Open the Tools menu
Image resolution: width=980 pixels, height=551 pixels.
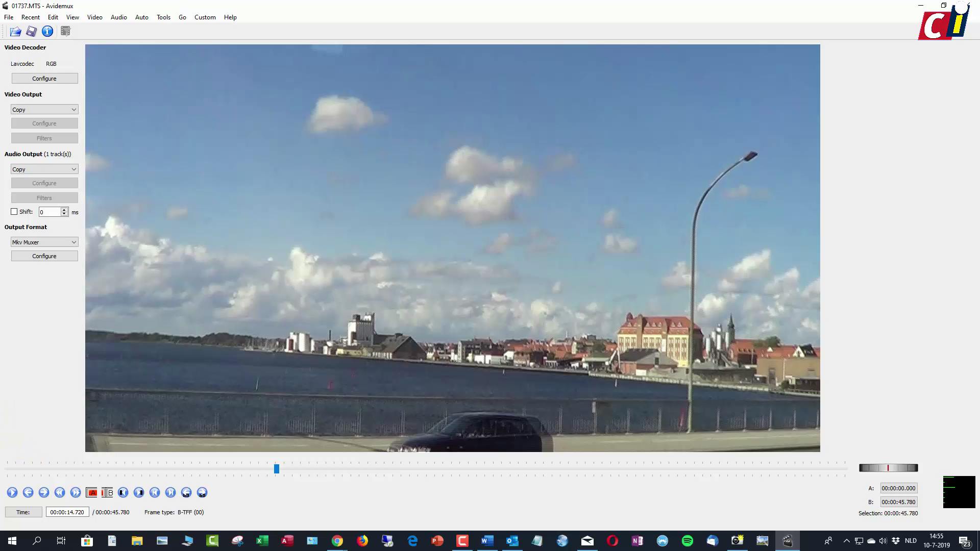click(163, 17)
